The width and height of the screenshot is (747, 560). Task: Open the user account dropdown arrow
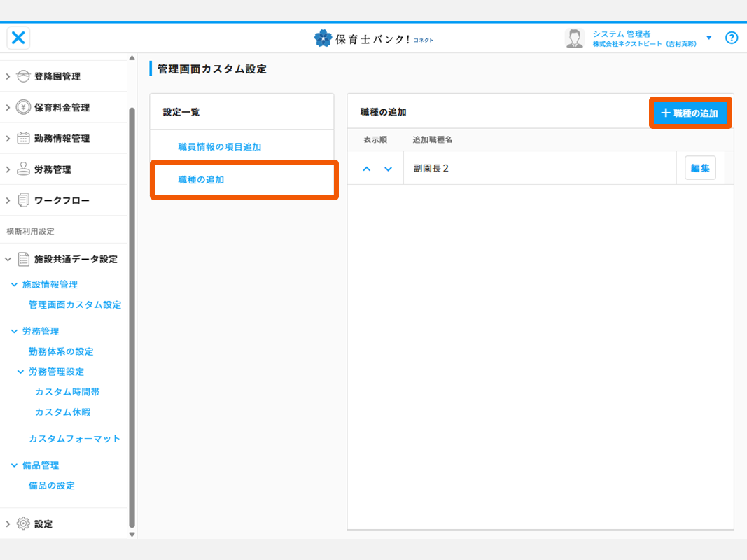coord(708,38)
